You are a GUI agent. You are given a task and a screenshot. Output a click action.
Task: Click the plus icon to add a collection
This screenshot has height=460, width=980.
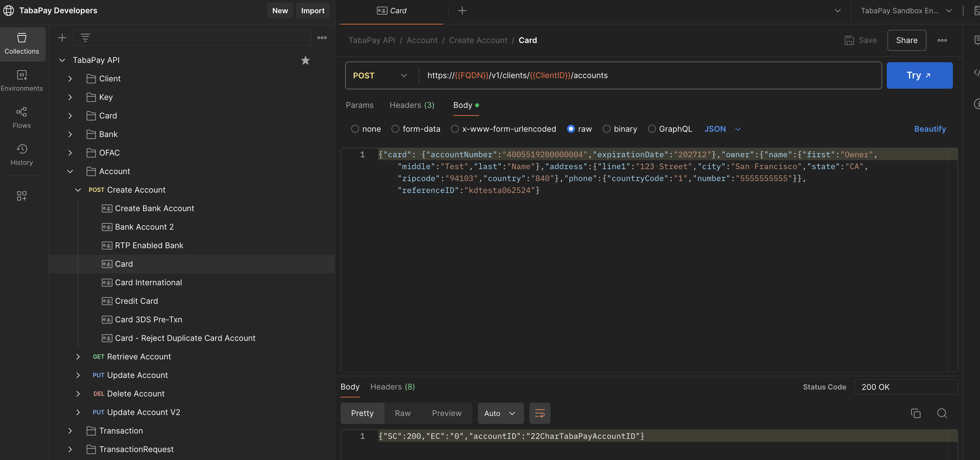click(x=62, y=38)
